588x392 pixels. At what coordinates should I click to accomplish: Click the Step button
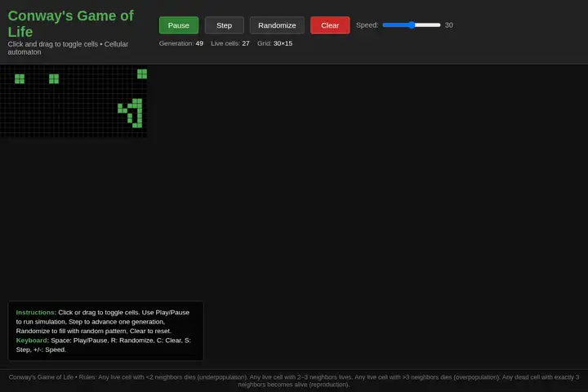pos(225,25)
